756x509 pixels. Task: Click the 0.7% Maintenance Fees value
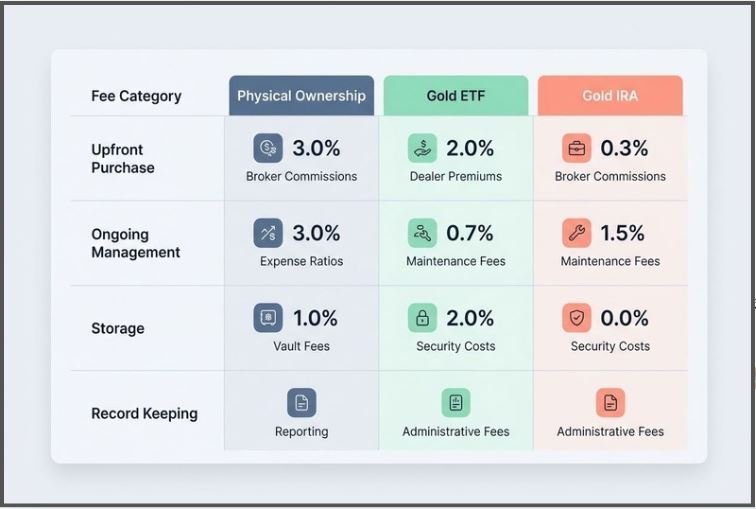(470, 233)
